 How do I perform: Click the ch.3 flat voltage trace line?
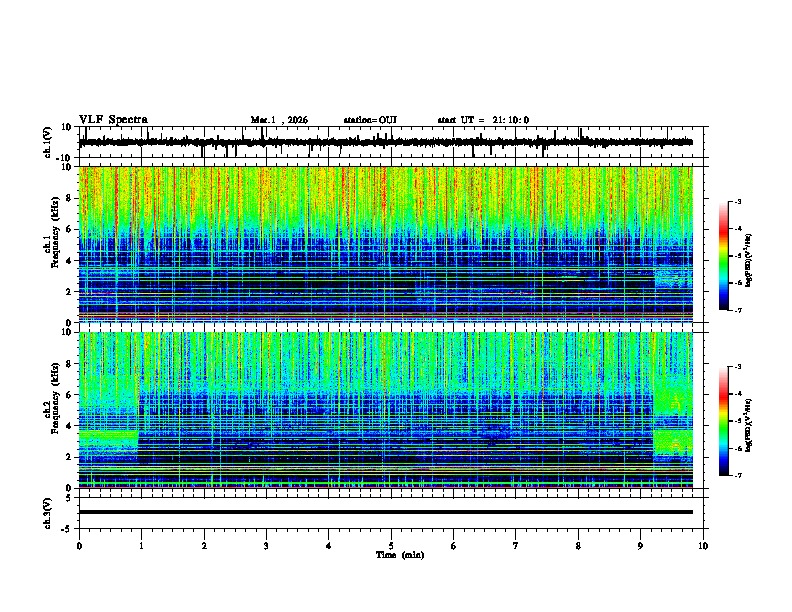385,512
